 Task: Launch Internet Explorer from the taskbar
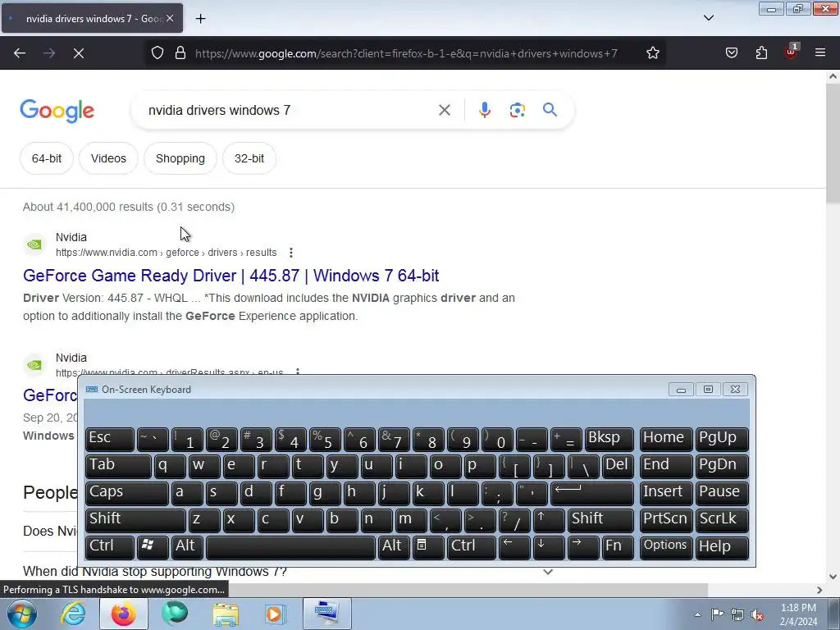click(x=73, y=614)
